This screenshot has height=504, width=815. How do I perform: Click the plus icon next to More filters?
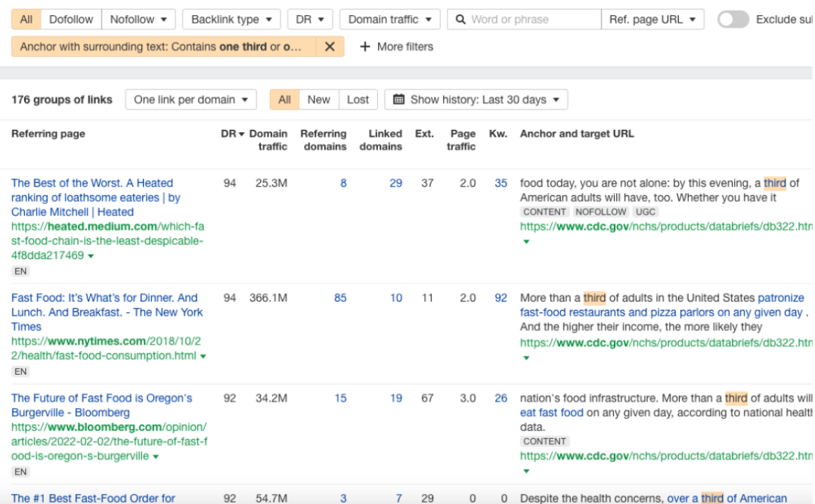tap(366, 47)
